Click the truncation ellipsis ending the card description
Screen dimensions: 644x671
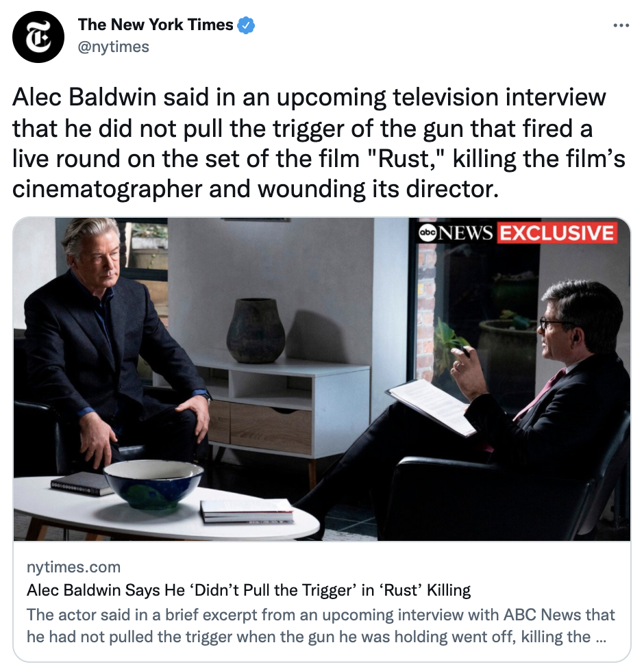click(x=601, y=637)
